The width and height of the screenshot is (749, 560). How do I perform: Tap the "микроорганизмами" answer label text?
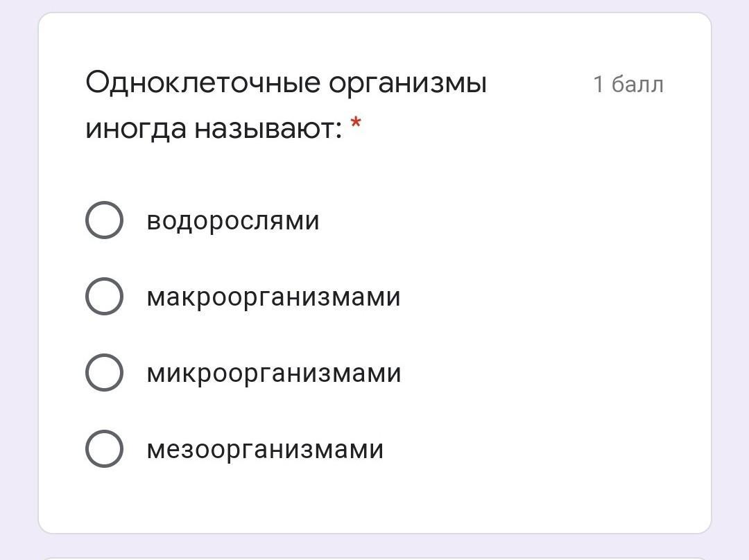tap(274, 374)
